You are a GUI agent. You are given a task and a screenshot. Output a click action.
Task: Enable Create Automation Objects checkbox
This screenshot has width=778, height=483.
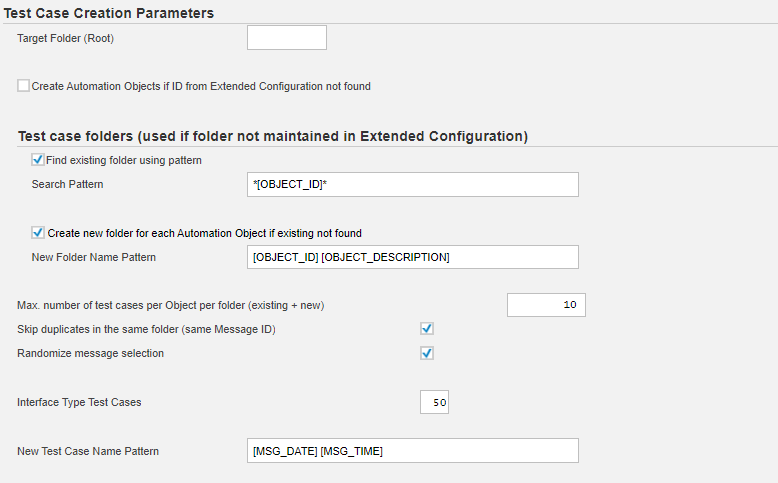(23, 86)
